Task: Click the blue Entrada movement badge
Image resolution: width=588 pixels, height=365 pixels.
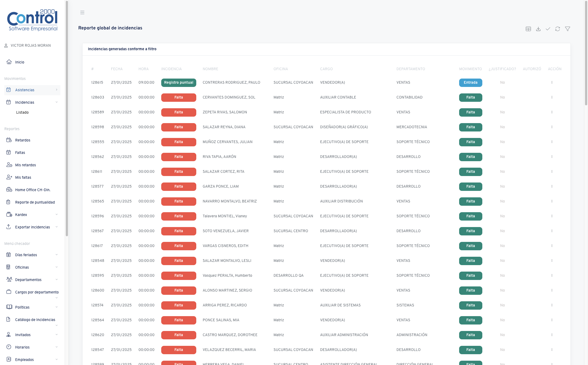Action: (470, 83)
